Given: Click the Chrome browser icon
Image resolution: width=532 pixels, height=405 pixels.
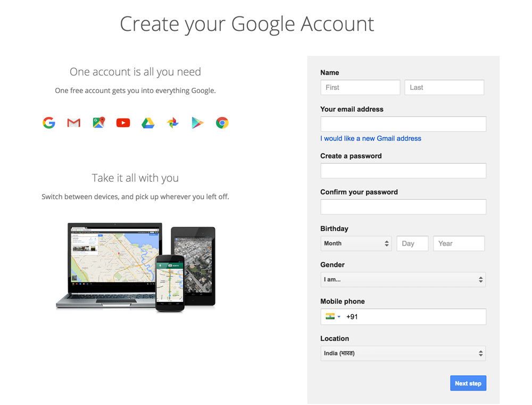Looking at the screenshot, I should [222, 123].
